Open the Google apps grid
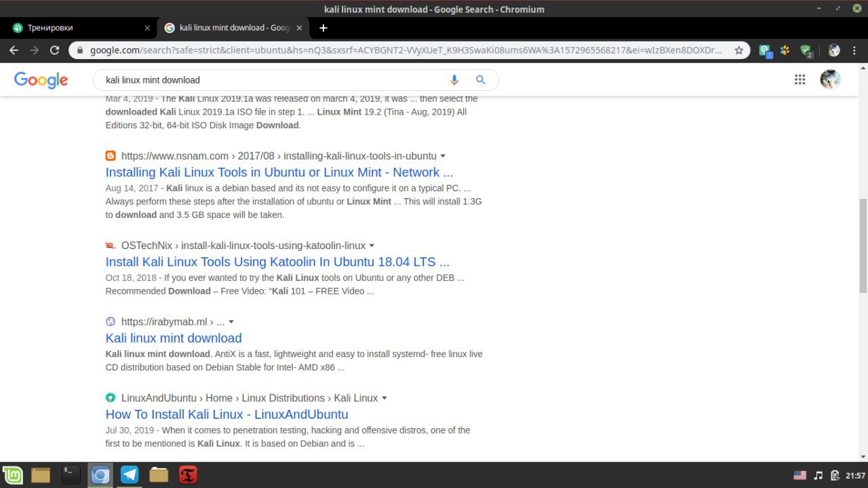The image size is (868, 488). click(800, 79)
